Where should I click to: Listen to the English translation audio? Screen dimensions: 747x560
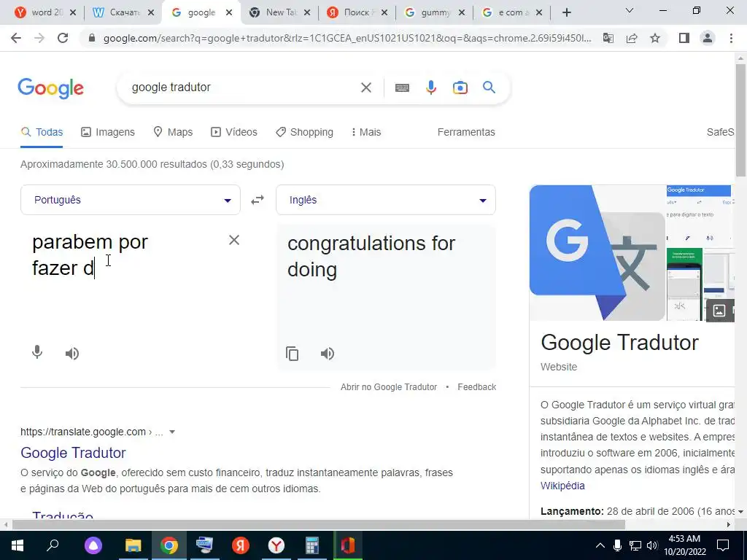pyautogui.click(x=328, y=354)
